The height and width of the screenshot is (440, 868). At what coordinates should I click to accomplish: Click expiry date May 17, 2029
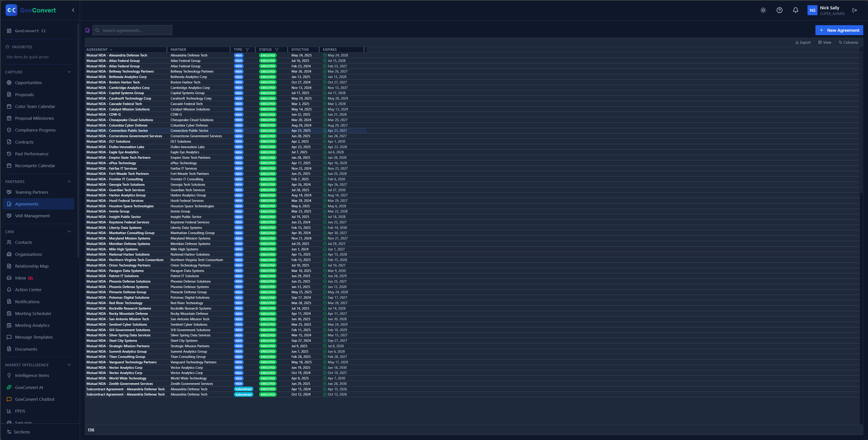click(x=338, y=362)
